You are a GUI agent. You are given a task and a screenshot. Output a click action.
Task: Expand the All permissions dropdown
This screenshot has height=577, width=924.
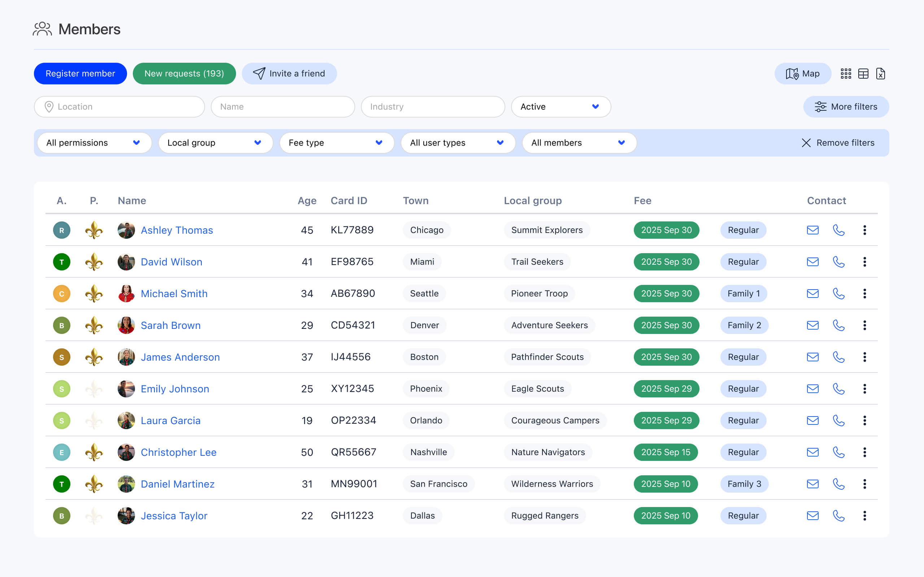tap(94, 143)
